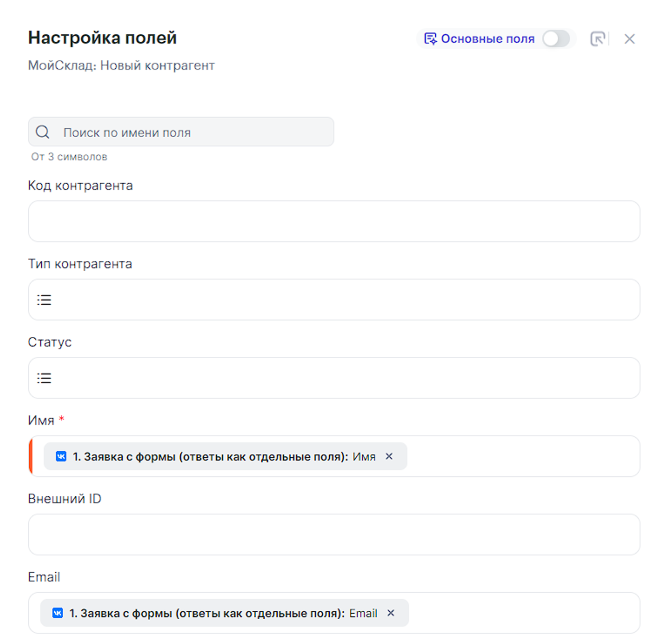Click the Внешний ID input field

pos(334,534)
